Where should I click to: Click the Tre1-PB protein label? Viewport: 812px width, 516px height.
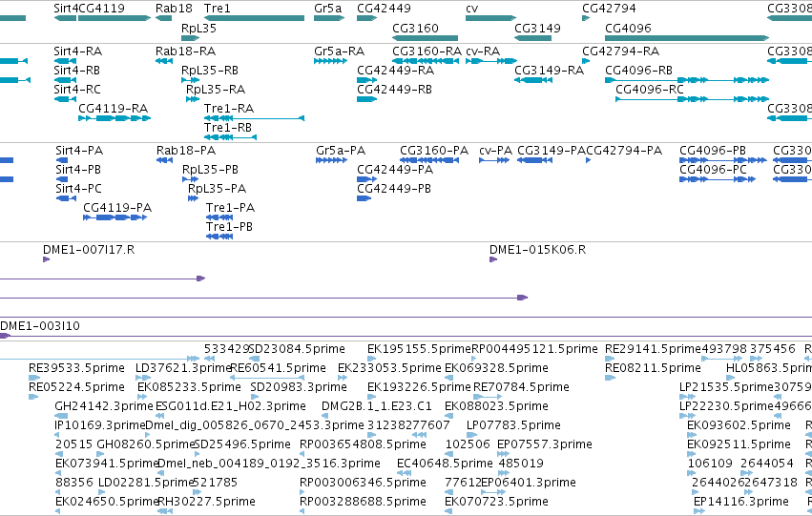point(229,227)
